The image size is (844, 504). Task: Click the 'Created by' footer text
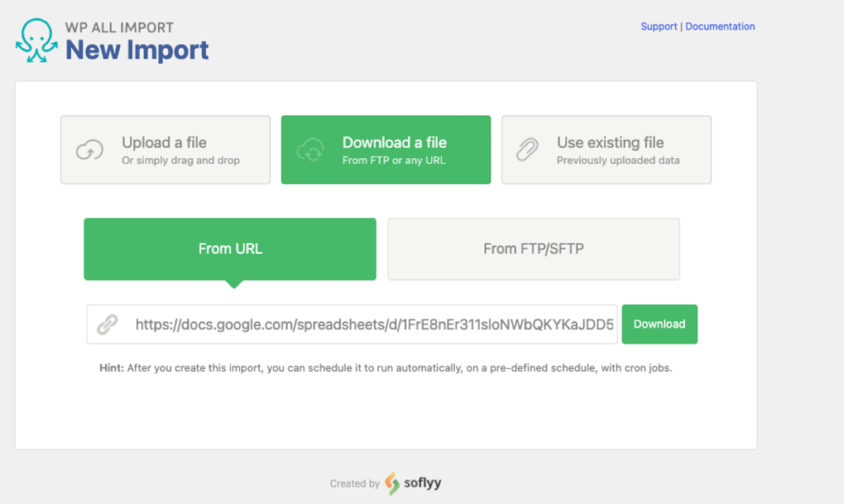pos(354,483)
